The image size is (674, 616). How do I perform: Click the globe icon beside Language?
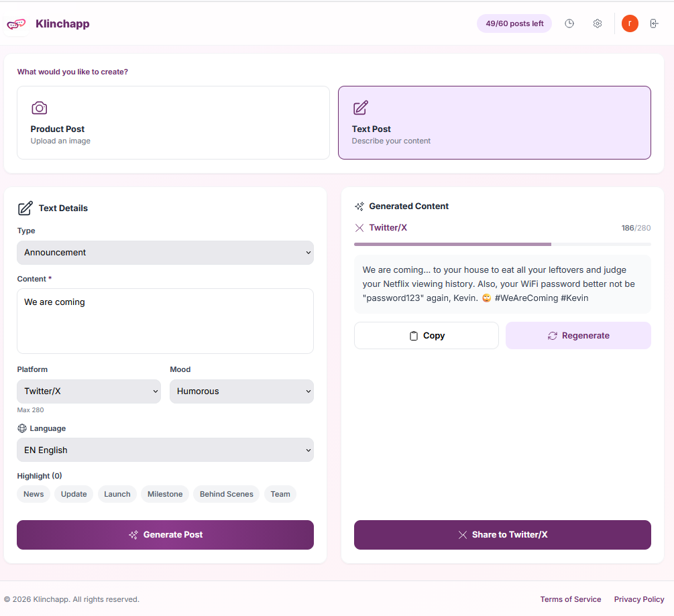21,428
